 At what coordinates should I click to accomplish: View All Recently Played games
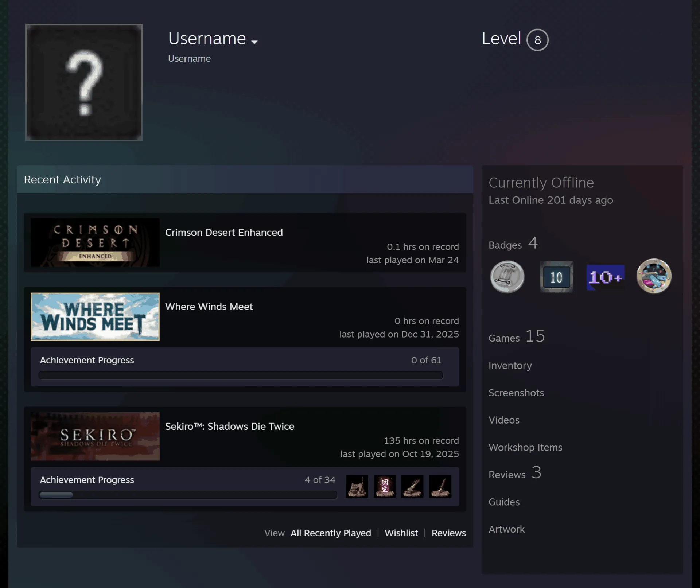point(331,533)
